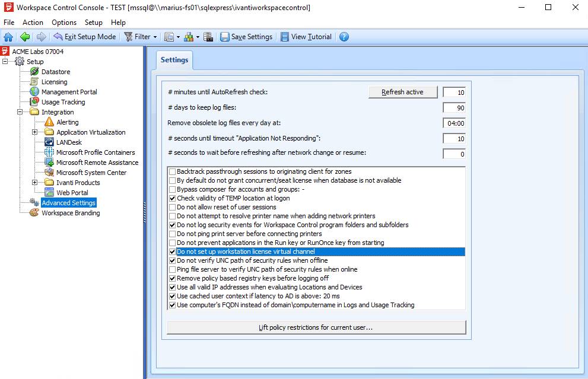Click the colored blocks toolbar icon

[189, 37]
